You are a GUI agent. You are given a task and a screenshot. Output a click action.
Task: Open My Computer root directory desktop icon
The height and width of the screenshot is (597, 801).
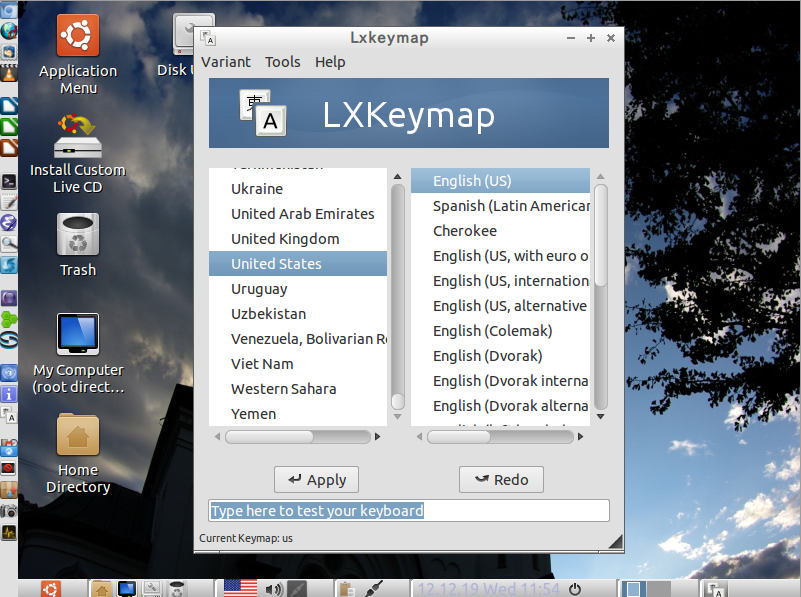[x=78, y=353]
